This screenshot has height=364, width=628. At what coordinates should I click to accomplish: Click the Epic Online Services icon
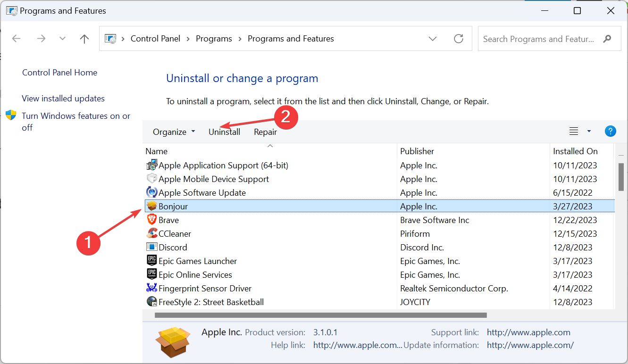coord(151,274)
